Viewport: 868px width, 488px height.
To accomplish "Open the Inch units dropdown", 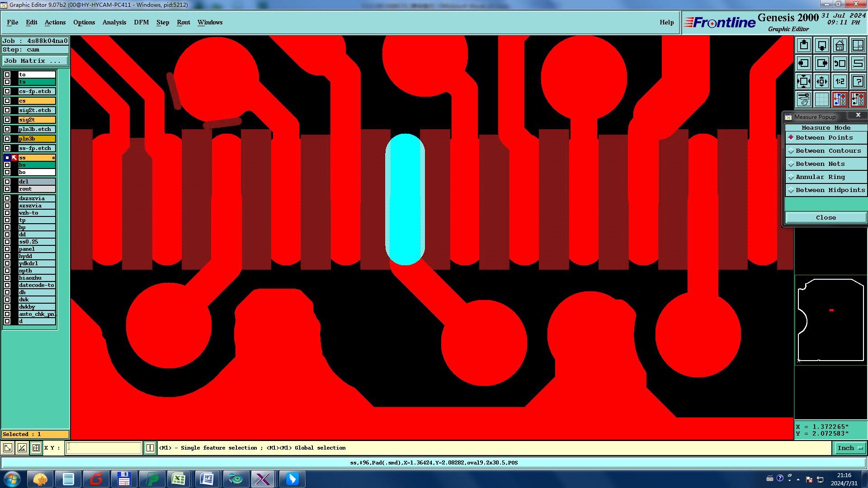I will click(850, 448).
